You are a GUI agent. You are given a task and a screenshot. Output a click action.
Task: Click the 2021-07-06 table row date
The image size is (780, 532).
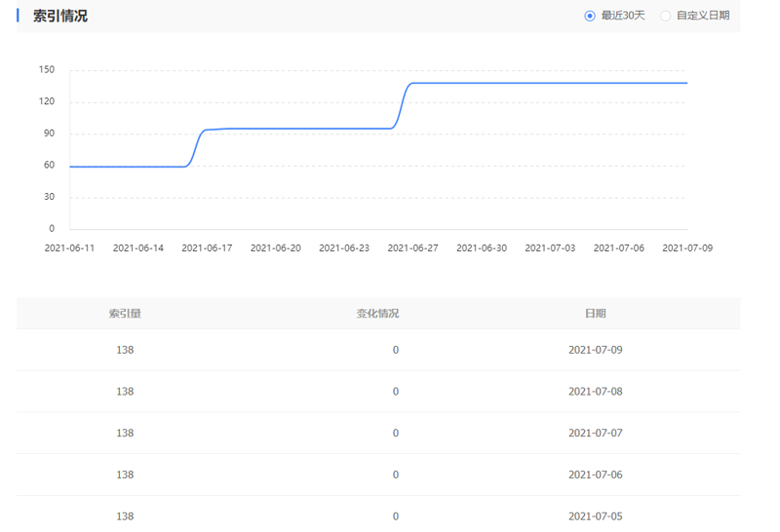pos(596,475)
